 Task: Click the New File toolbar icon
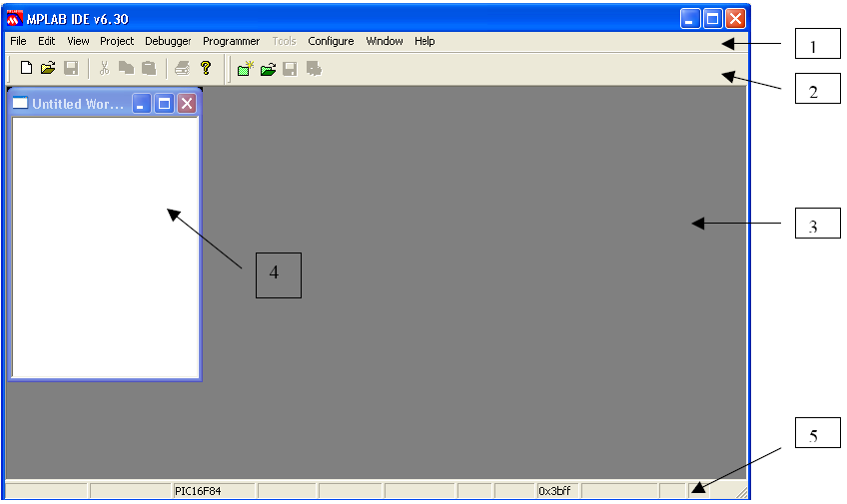(26, 68)
